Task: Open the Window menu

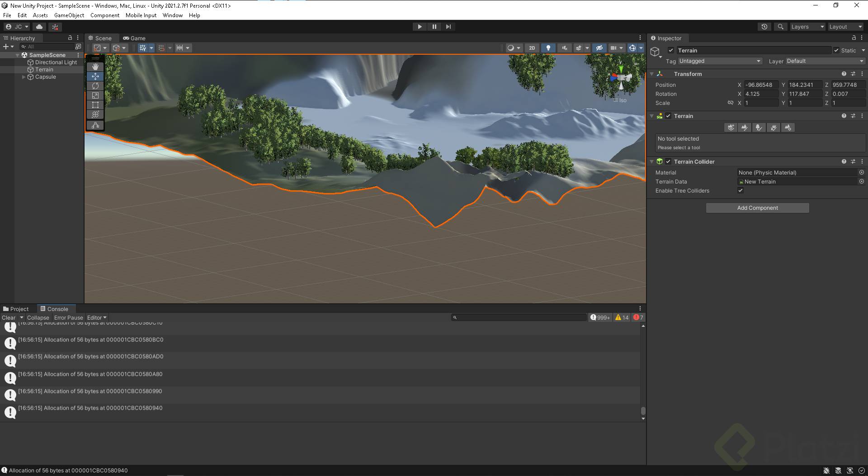Action: [x=173, y=15]
